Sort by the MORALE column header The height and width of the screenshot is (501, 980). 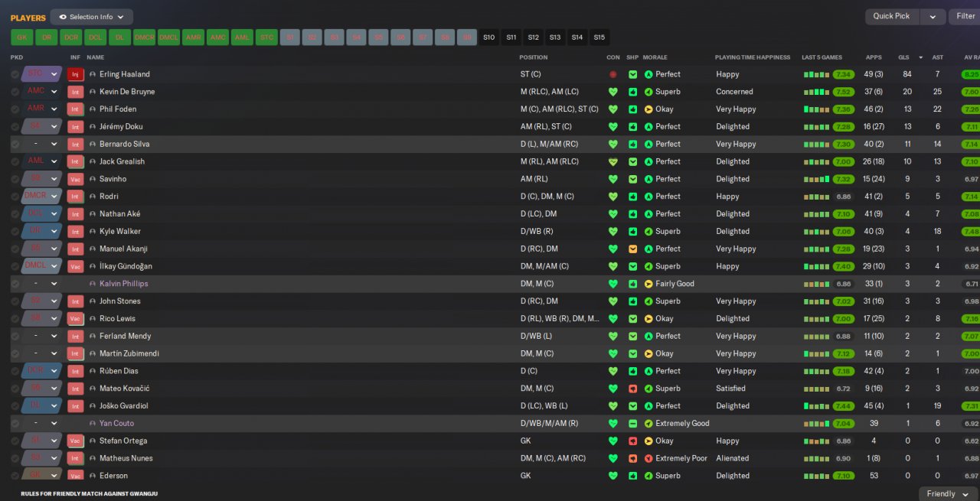655,57
